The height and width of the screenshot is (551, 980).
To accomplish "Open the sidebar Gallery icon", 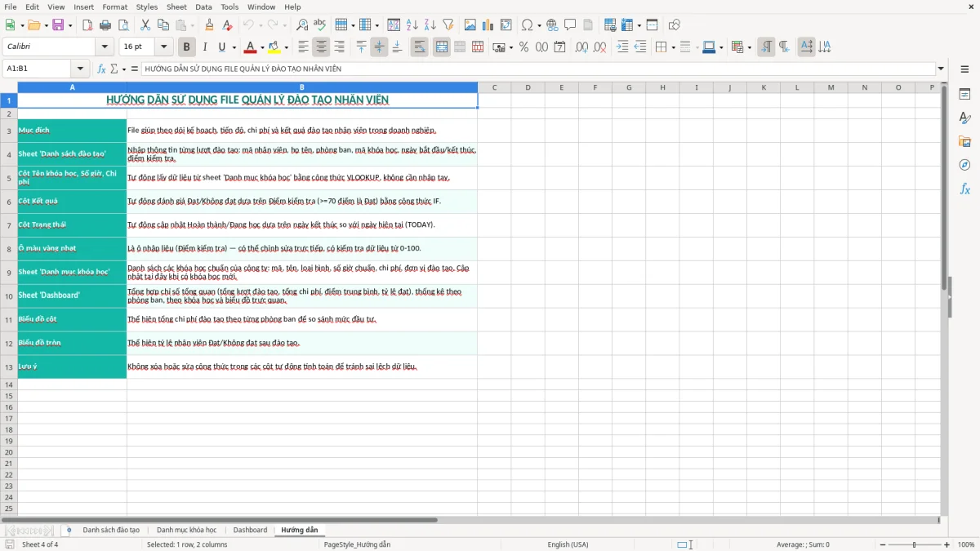I will click(964, 142).
